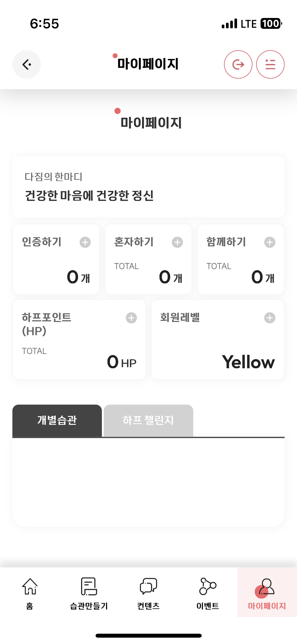Open the hamburger menu icon
The image size is (297, 644).
[x=270, y=65]
